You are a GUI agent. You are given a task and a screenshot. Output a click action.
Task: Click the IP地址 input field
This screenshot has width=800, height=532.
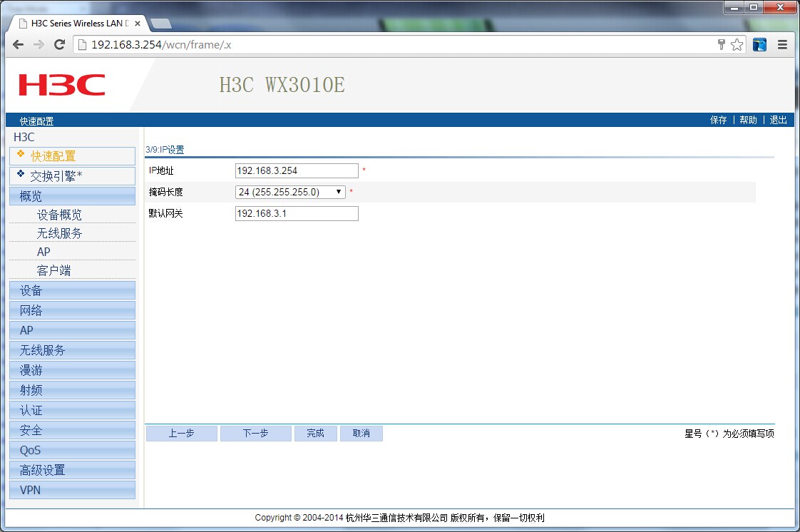click(297, 171)
